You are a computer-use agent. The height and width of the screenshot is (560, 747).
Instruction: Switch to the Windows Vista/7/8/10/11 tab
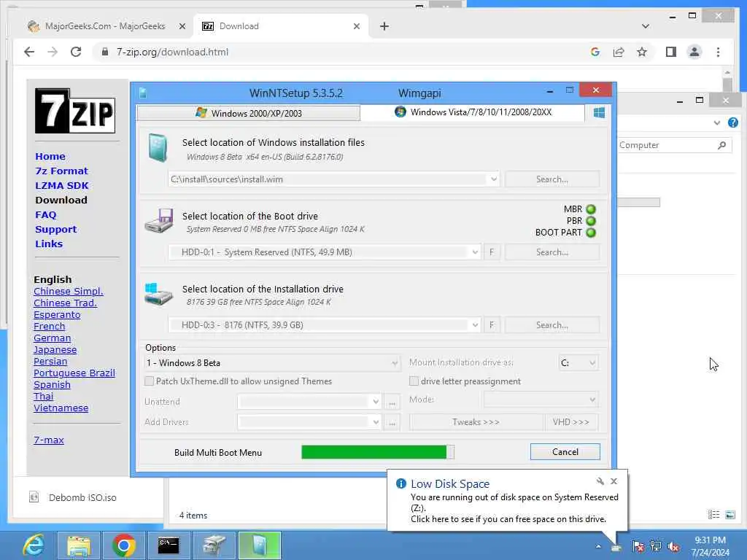[473, 112]
